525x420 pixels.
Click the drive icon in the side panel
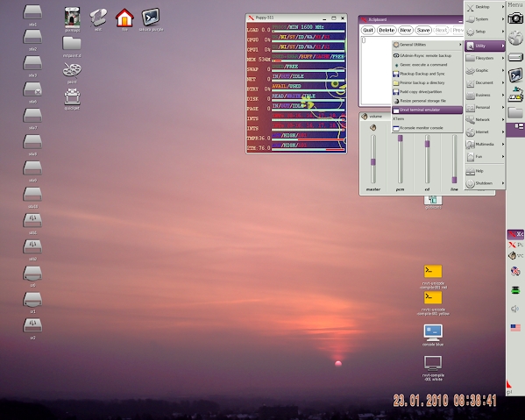[x=515, y=57]
